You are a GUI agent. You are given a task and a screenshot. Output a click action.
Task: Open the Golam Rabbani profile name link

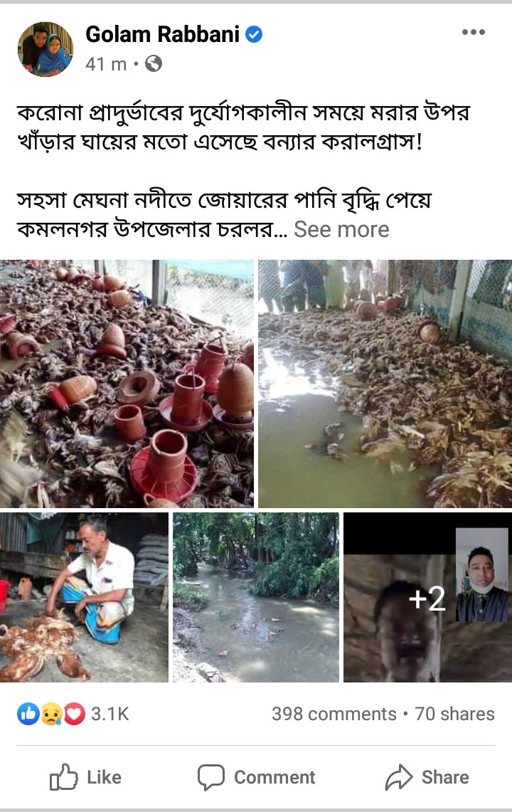(x=162, y=34)
